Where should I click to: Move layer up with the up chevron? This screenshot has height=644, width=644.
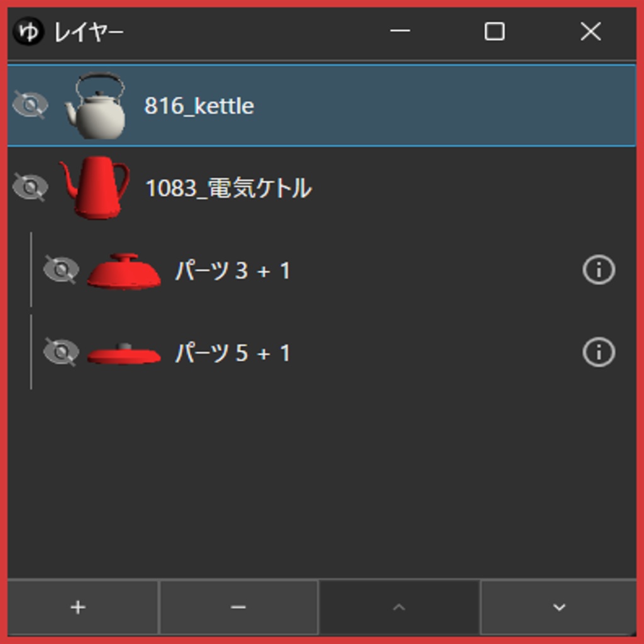click(x=399, y=608)
